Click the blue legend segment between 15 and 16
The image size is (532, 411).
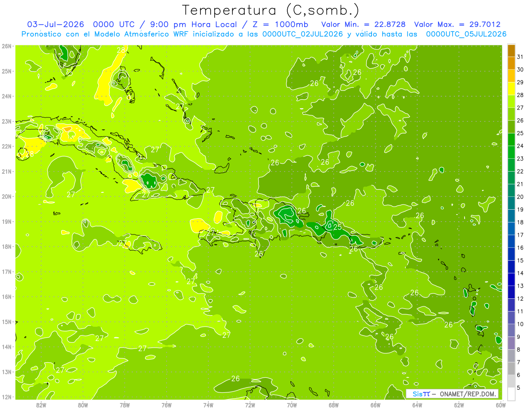point(511,254)
